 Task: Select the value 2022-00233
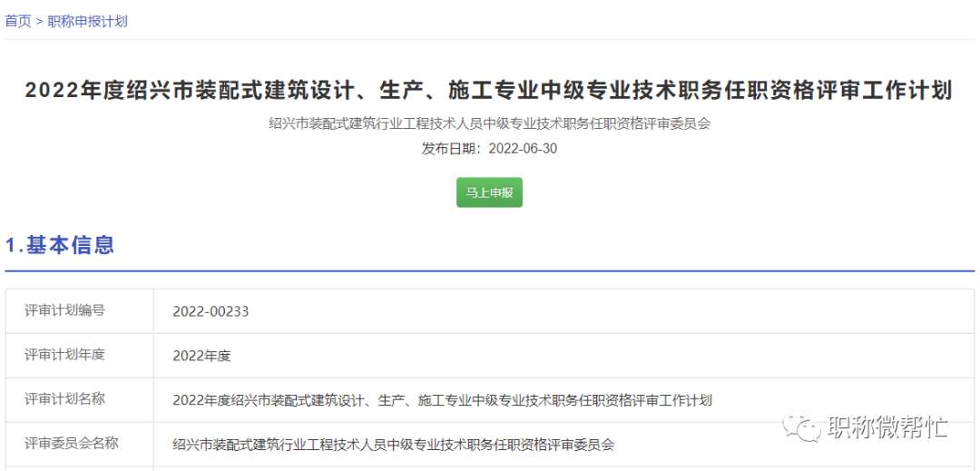pos(211,311)
